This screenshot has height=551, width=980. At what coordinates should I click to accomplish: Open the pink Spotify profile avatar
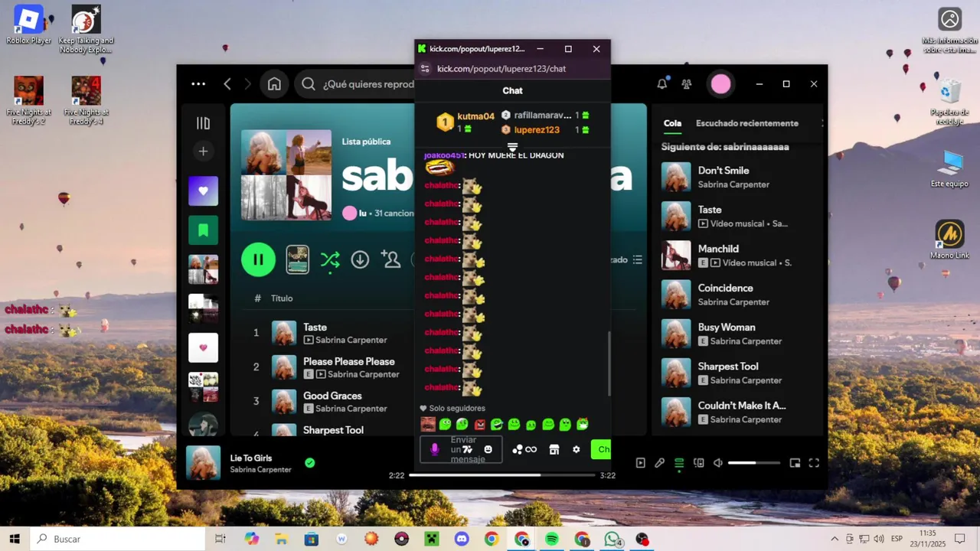pos(720,84)
